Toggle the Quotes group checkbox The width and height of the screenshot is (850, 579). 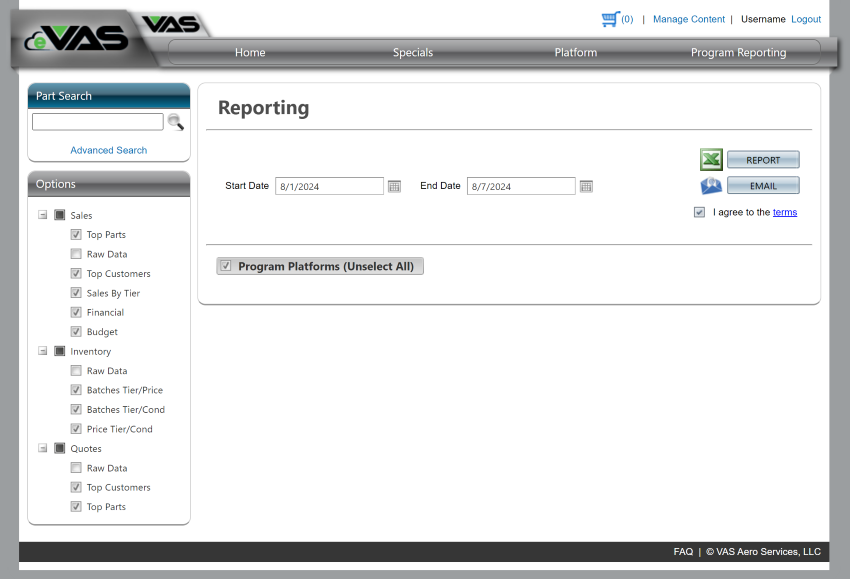(x=60, y=448)
